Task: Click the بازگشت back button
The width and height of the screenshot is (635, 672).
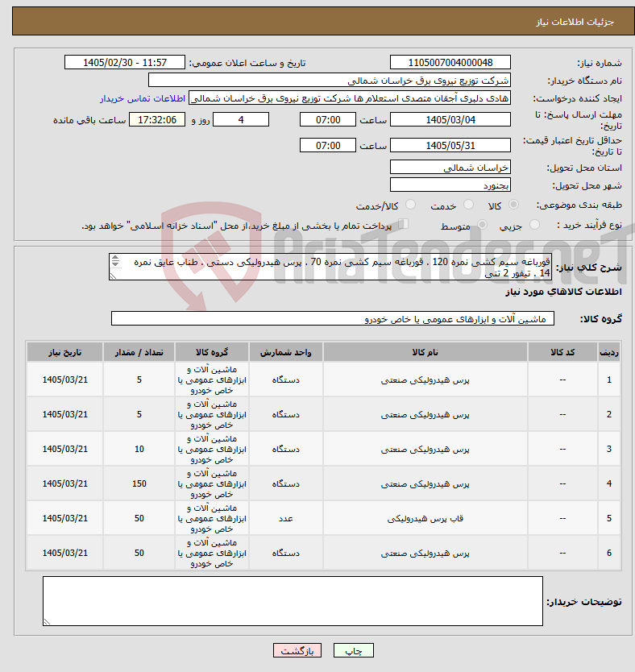Action: [x=297, y=650]
